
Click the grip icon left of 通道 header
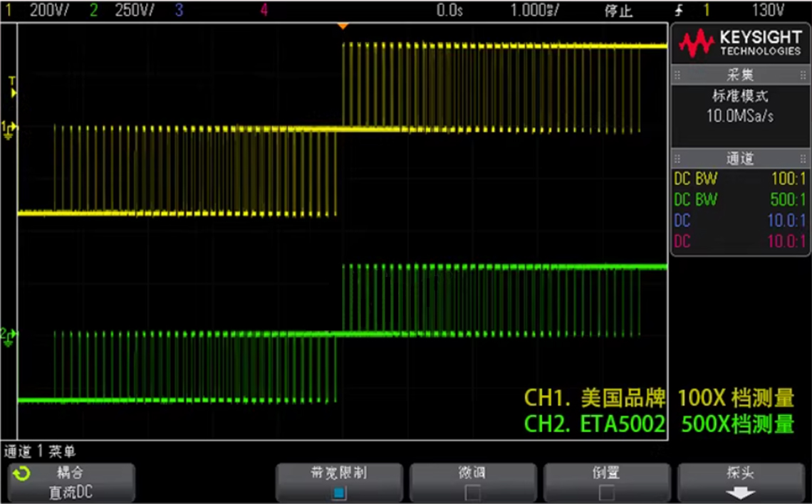coord(677,159)
